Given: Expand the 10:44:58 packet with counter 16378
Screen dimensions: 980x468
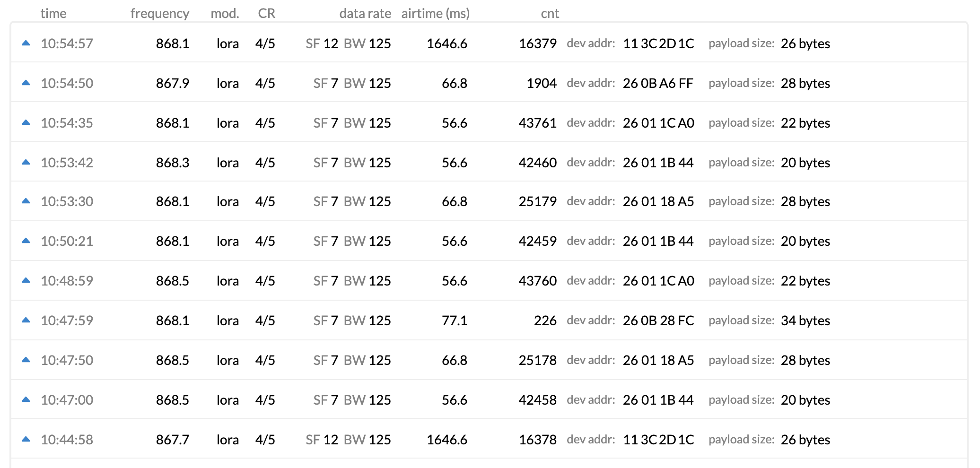Looking at the screenshot, I should [489, 439].
